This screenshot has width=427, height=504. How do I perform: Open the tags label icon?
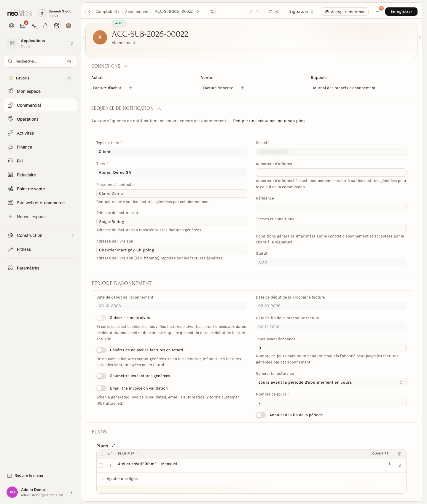tap(264, 12)
